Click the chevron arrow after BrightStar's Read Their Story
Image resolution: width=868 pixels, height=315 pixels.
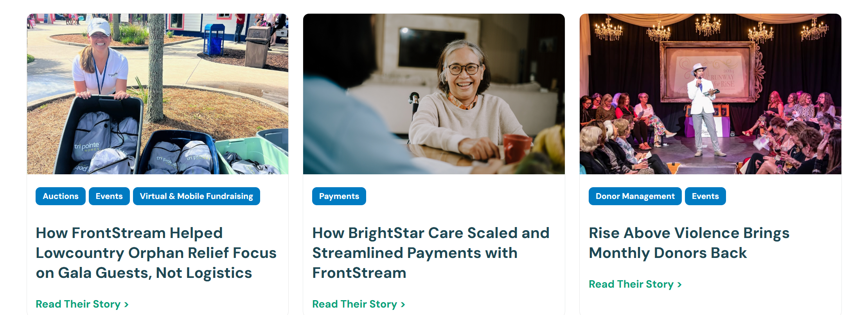coord(403,304)
